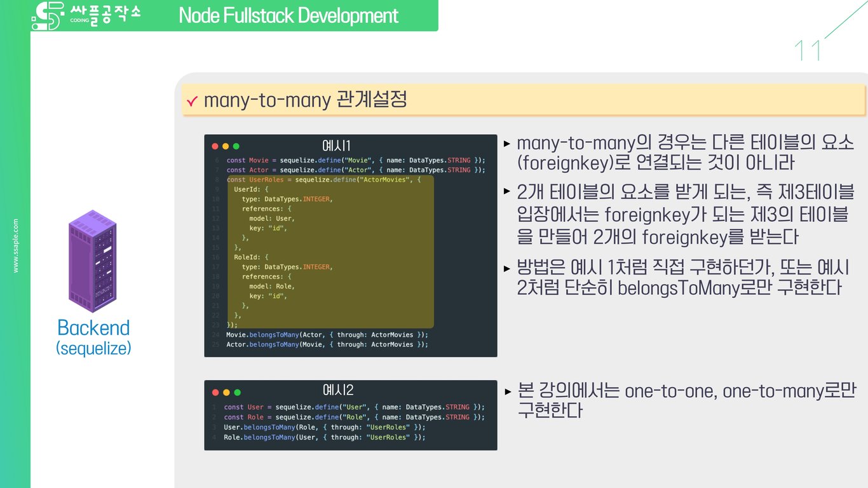Click the purple server rack icon
868x488 pixels.
(x=93, y=261)
